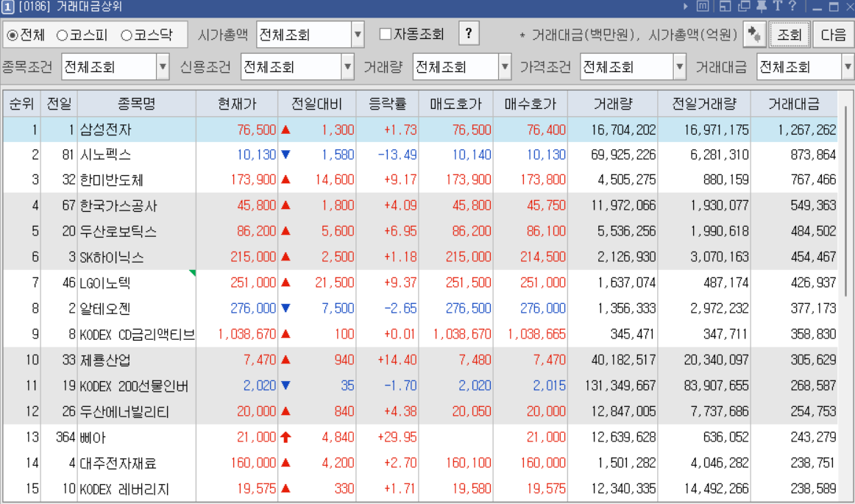Image resolution: width=855 pixels, height=504 pixels.
Task: Enable the 자동조회 checkbox
Action: coord(386,35)
